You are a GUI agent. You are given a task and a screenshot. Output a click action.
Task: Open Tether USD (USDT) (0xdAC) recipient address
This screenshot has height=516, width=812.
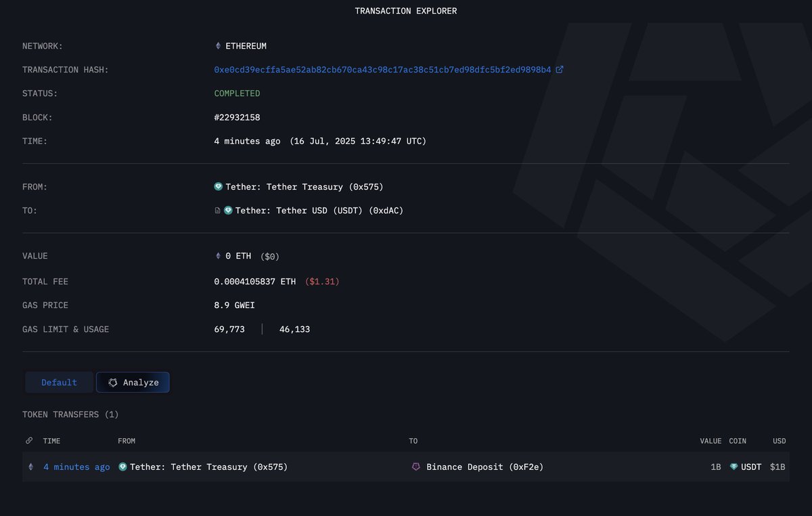coord(319,211)
